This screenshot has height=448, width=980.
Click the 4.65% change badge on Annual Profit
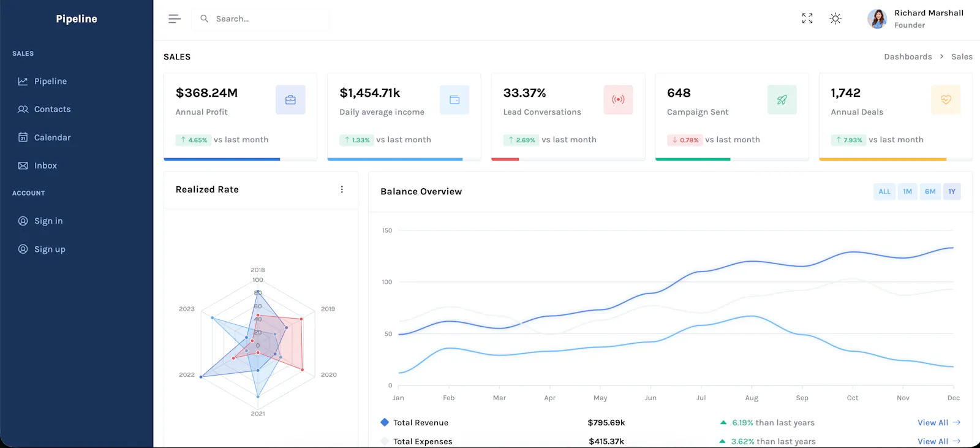pyautogui.click(x=193, y=140)
